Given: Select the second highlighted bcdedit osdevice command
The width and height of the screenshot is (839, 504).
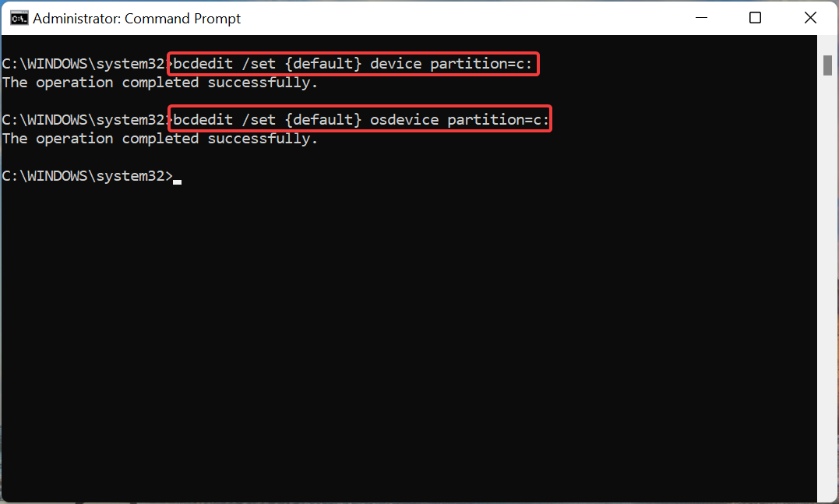Looking at the screenshot, I should click(359, 119).
